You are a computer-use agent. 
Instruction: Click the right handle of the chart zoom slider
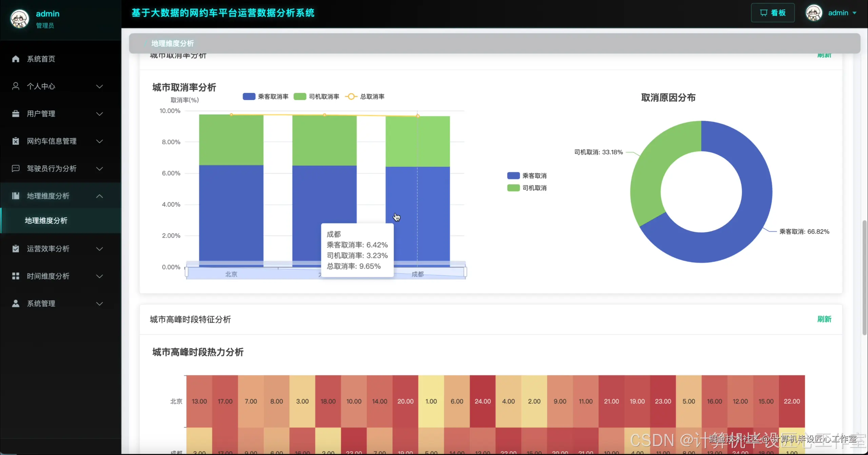point(465,272)
